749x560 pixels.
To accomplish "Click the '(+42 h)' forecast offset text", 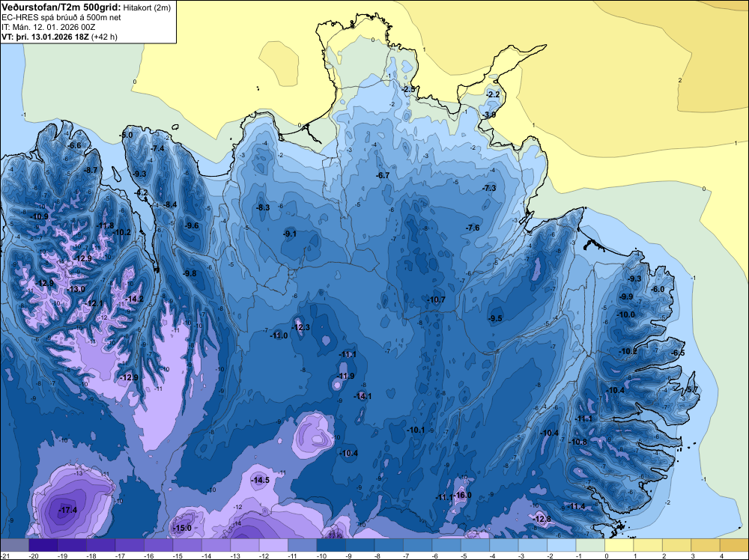I will pyautogui.click(x=104, y=36).
